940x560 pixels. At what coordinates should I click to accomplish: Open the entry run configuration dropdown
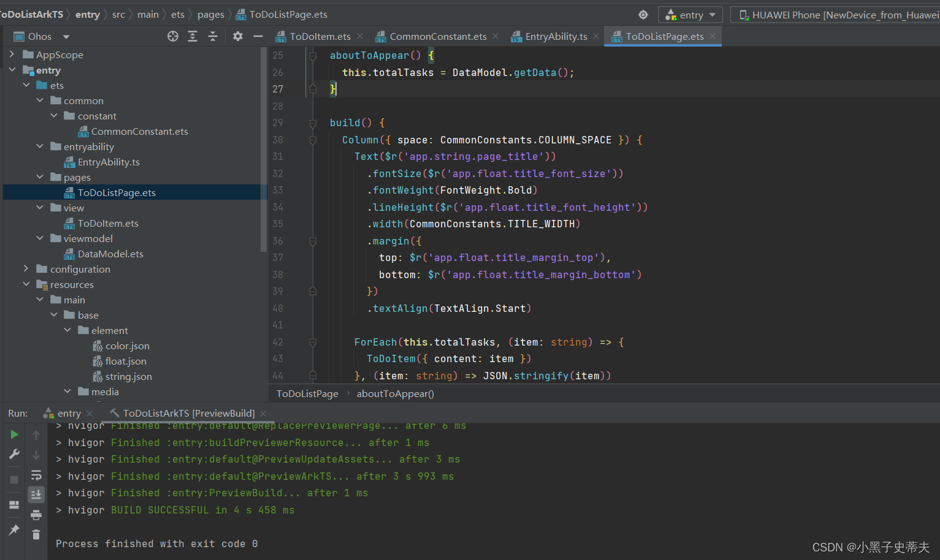coord(690,15)
